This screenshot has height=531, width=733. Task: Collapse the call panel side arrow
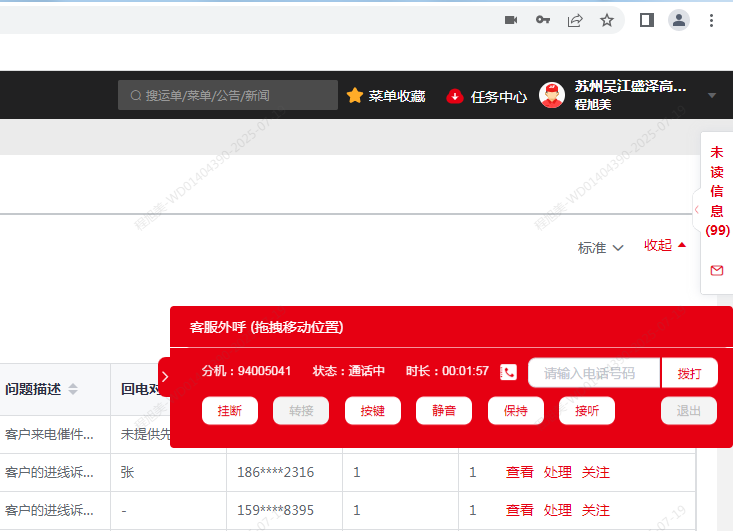pyautogui.click(x=165, y=377)
